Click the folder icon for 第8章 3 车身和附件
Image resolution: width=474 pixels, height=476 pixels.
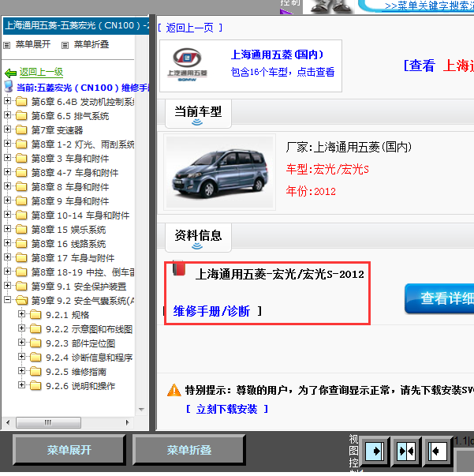point(21,159)
